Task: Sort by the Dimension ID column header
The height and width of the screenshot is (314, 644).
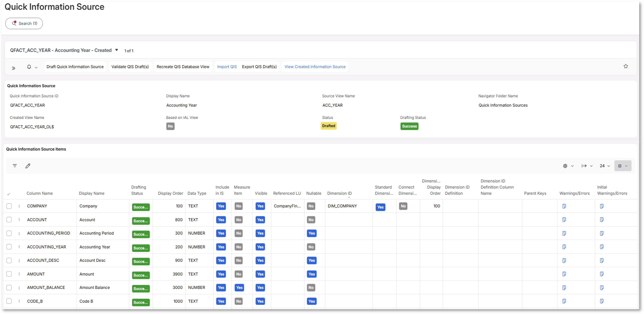Action: [x=339, y=193]
